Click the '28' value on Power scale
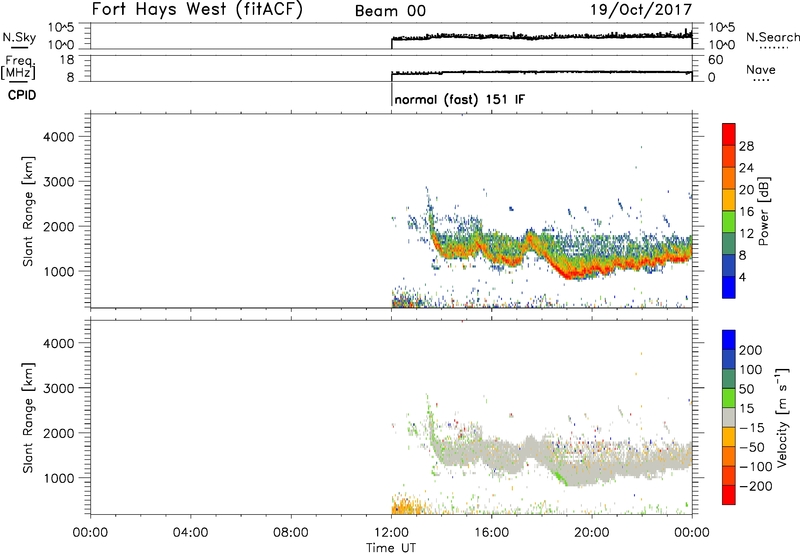 [x=746, y=146]
